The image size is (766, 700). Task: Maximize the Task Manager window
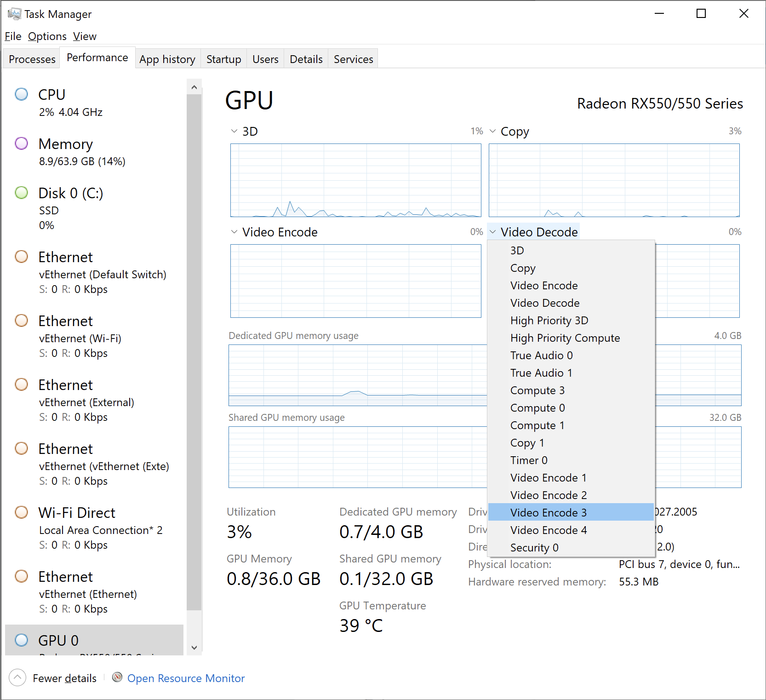(x=701, y=14)
